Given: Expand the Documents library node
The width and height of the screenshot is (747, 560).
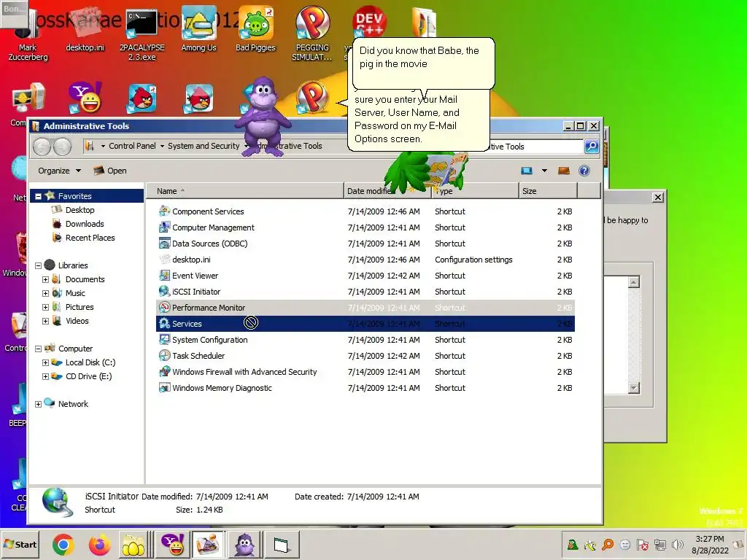Looking at the screenshot, I should tap(45, 279).
